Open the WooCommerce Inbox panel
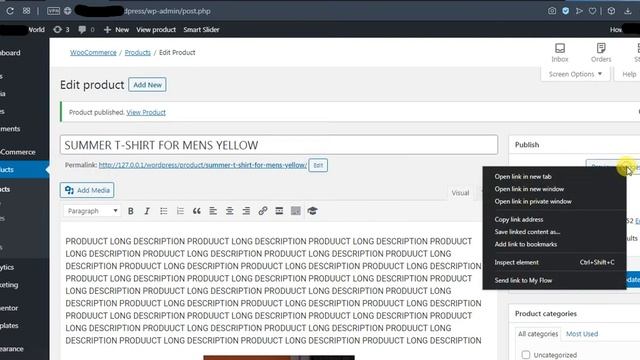The height and width of the screenshot is (360, 640). click(560, 53)
